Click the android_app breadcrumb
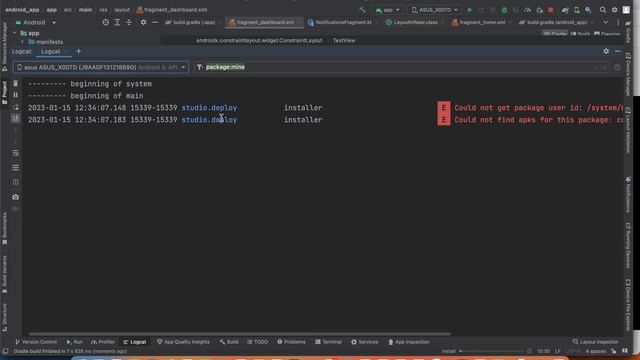The height and width of the screenshot is (360, 640). 22,10
